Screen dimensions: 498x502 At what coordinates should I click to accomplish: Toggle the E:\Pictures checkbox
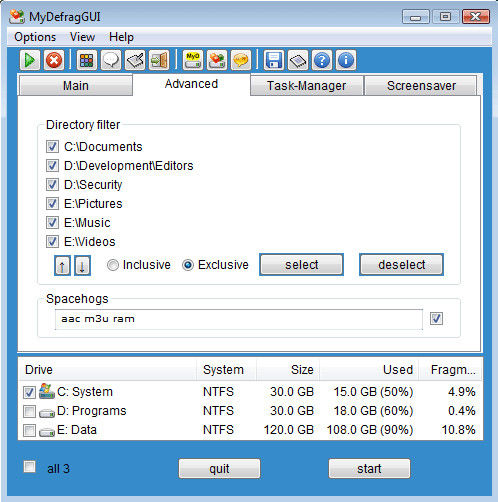click(52, 204)
